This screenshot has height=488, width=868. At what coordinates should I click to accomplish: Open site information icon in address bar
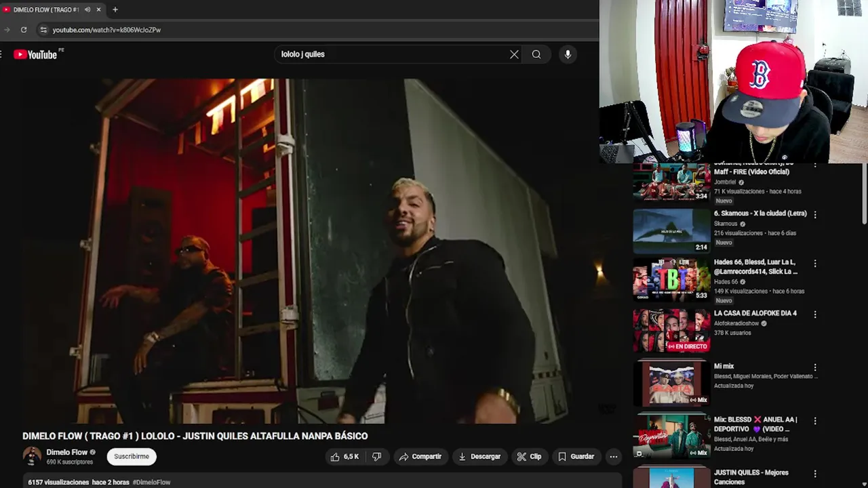(43, 30)
